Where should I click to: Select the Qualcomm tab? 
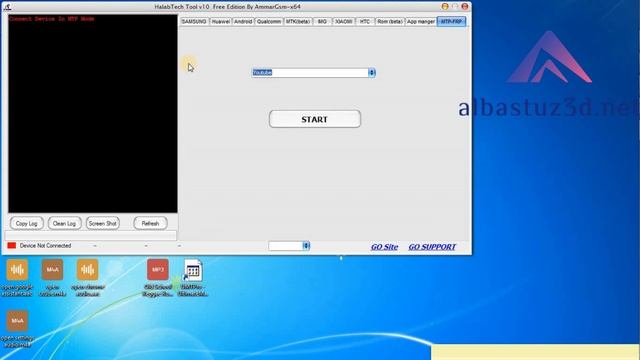(269, 21)
